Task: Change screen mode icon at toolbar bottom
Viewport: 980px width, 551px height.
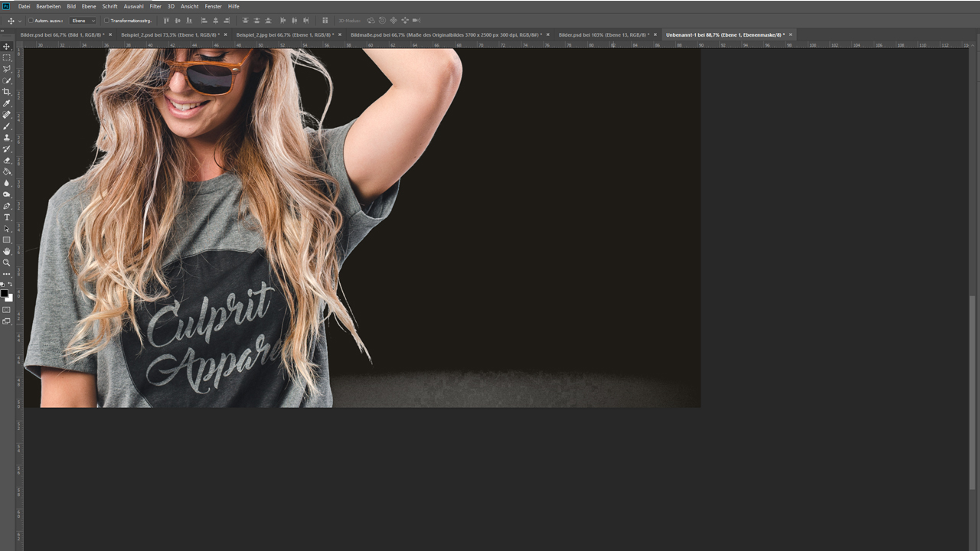Action: 6,321
